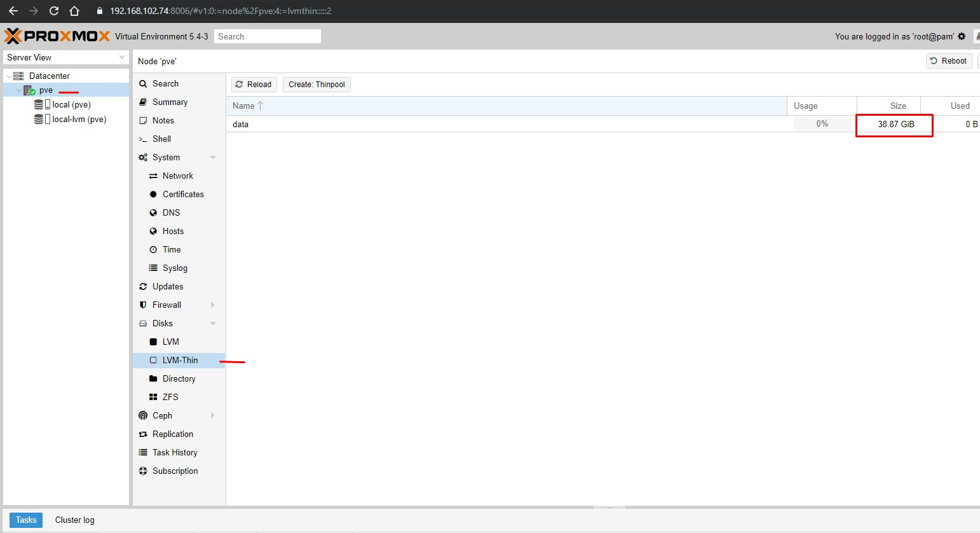Image resolution: width=980 pixels, height=533 pixels.
Task: Expand the Firewall submenu arrow
Action: [213, 305]
